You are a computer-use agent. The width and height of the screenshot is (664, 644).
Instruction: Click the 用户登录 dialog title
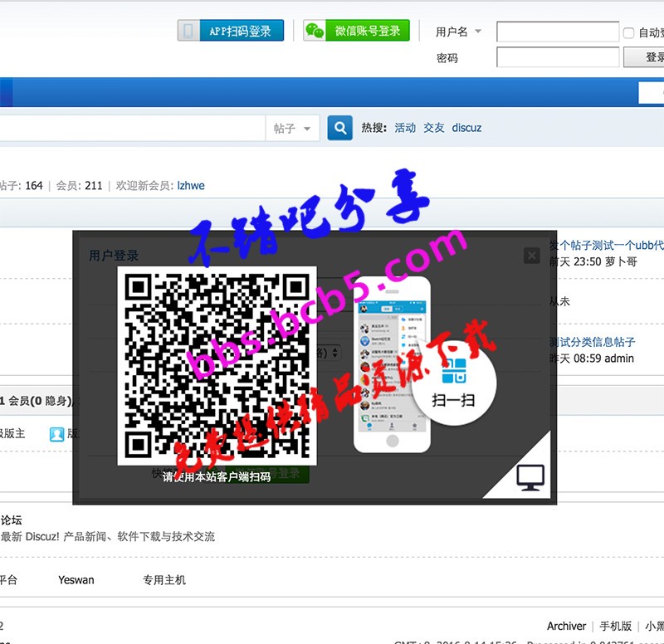point(114,256)
